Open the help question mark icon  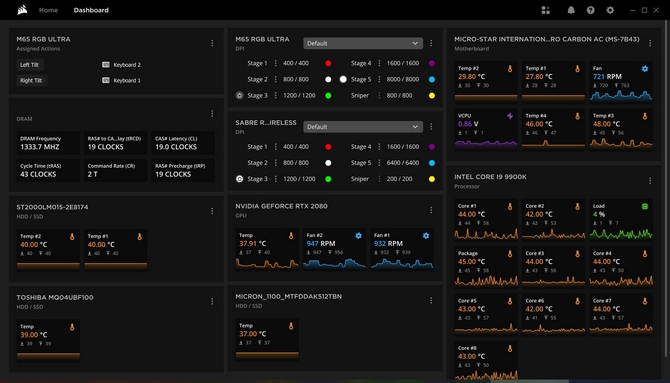[x=591, y=10]
